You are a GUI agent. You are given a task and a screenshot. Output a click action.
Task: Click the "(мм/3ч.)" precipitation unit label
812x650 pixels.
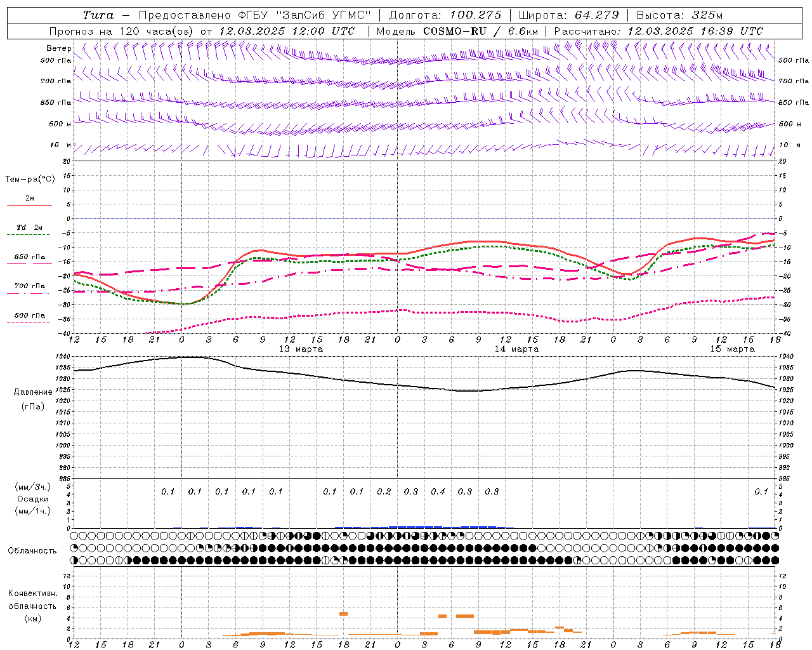(33, 487)
